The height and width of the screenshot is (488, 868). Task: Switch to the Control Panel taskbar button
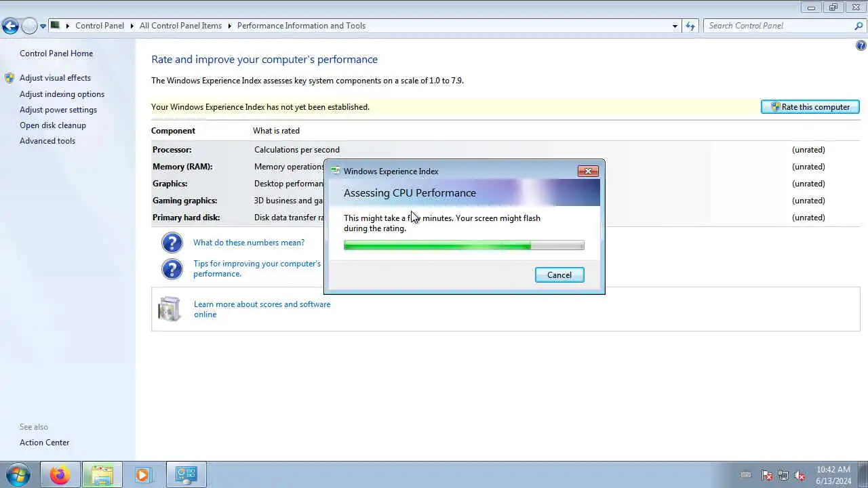click(x=186, y=474)
